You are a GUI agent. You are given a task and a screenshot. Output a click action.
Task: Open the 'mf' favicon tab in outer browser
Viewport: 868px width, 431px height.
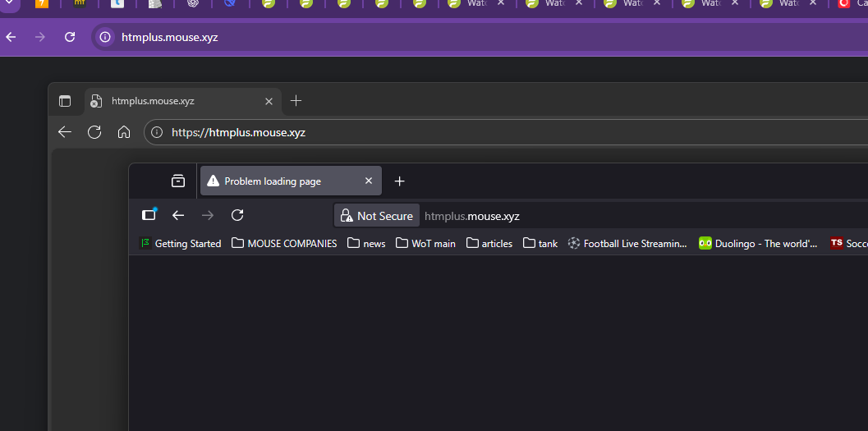click(80, 3)
